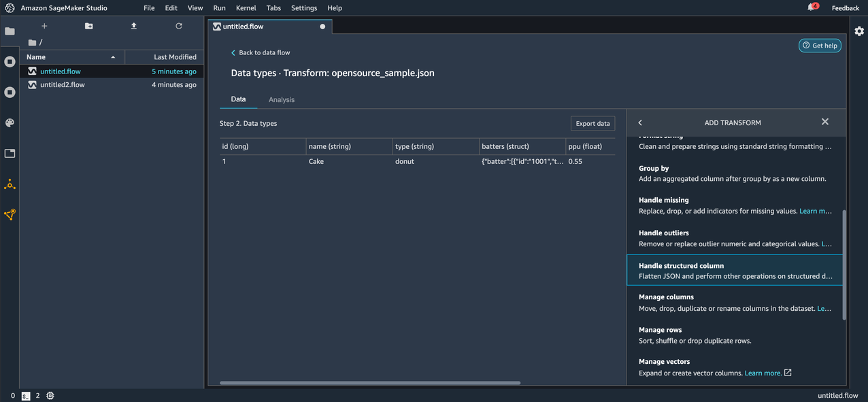This screenshot has height=402, width=868.
Task: Click the untitled.flow label in status bar
Action: [839, 396]
